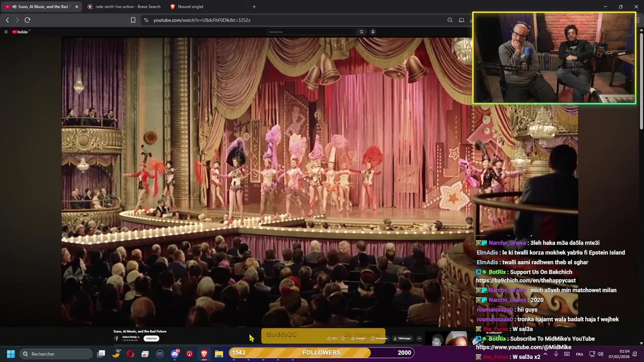
Task: Open a new browser tab with plus button
Action: [x=254, y=7]
